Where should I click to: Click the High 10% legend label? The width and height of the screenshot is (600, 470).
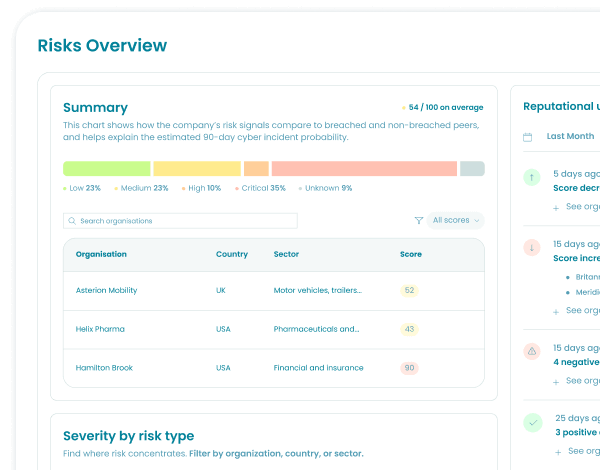point(201,188)
